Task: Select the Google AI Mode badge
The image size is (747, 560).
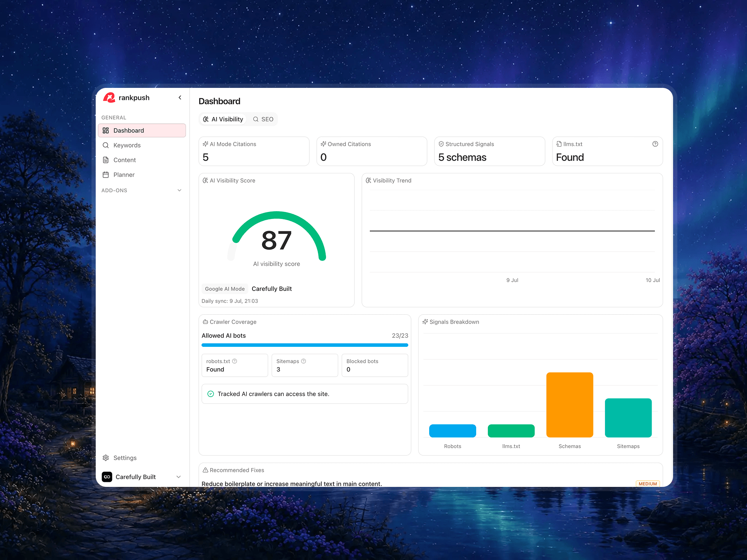Action: (x=225, y=289)
